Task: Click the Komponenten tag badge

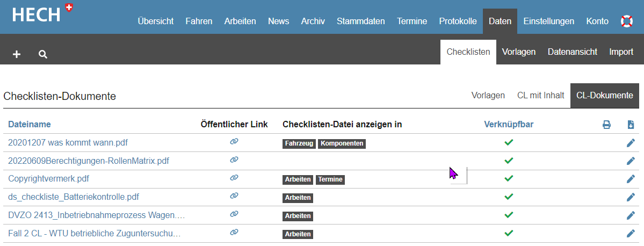Action: coord(342,144)
